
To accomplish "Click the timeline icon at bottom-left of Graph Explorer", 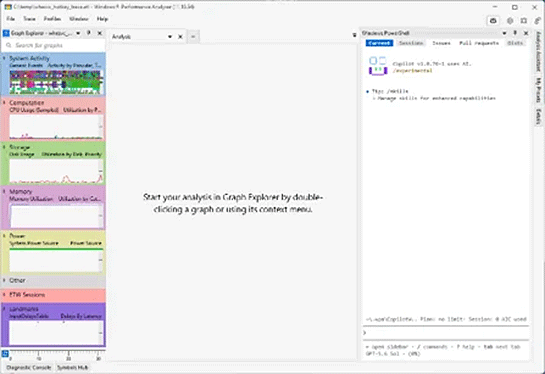I will [5, 354].
